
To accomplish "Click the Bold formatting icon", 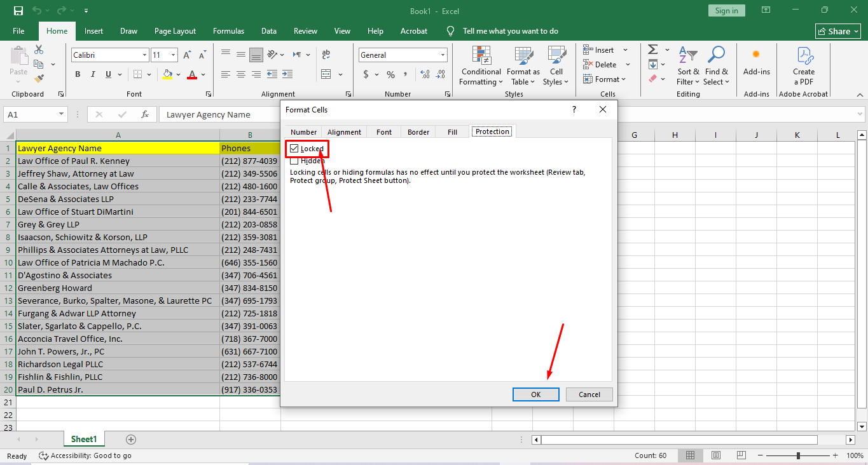I will (78, 74).
